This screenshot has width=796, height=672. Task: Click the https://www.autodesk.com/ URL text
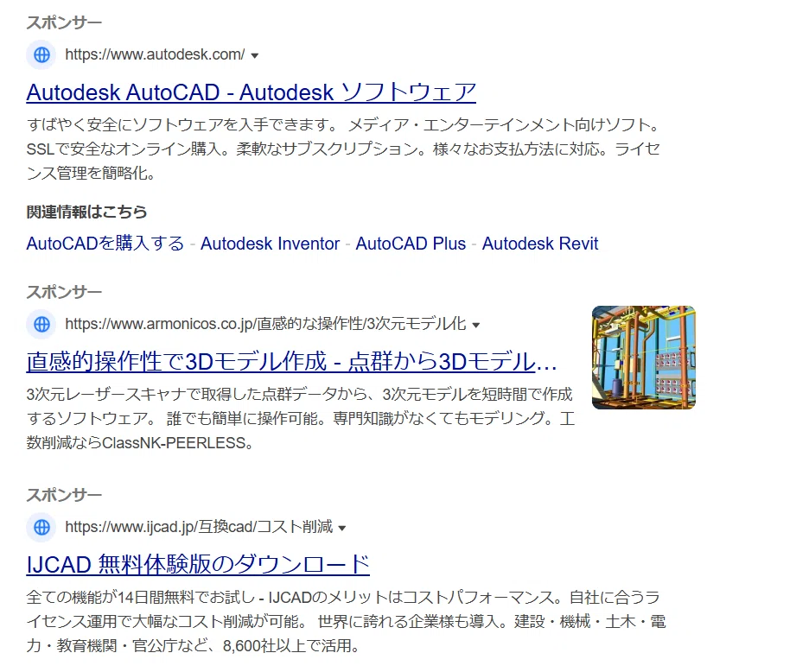click(155, 54)
